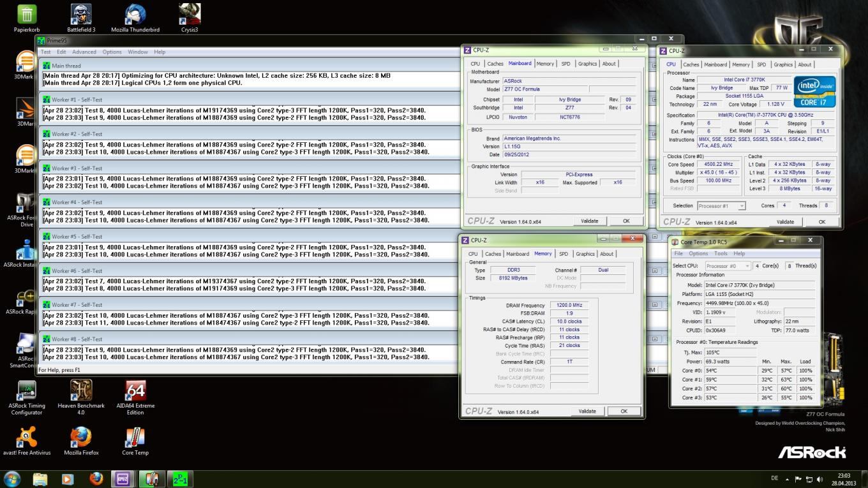
Task: Click the Firefox icon in the taskbar
Action: coord(96,478)
